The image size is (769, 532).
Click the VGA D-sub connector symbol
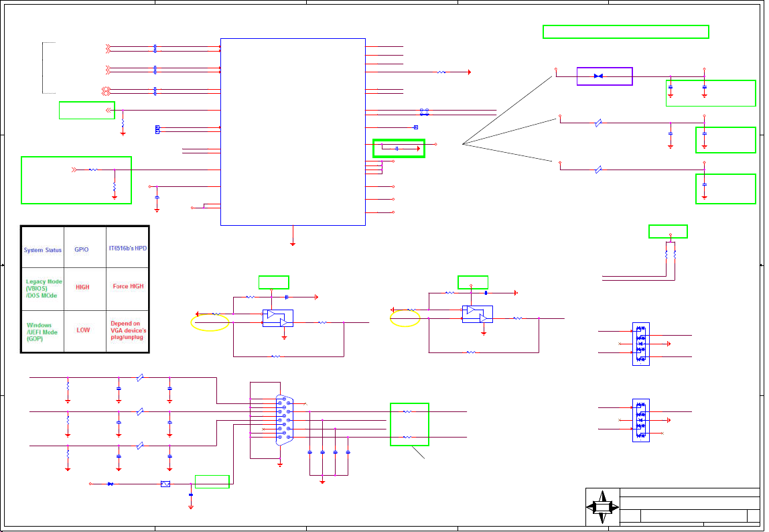285,420
